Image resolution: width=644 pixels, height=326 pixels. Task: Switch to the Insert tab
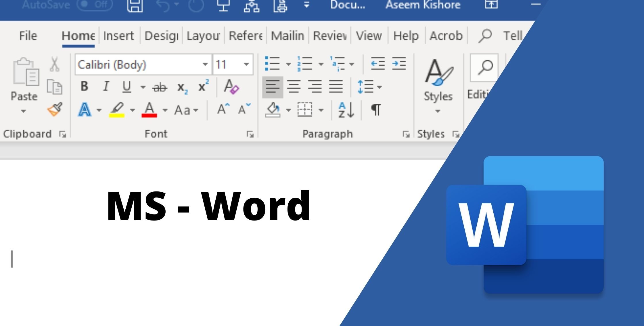click(118, 36)
